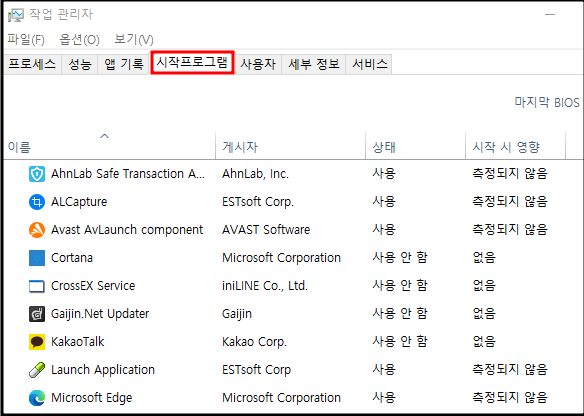Click the KakaoTalk yellow speech icon
584x416 pixels.
(x=37, y=342)
